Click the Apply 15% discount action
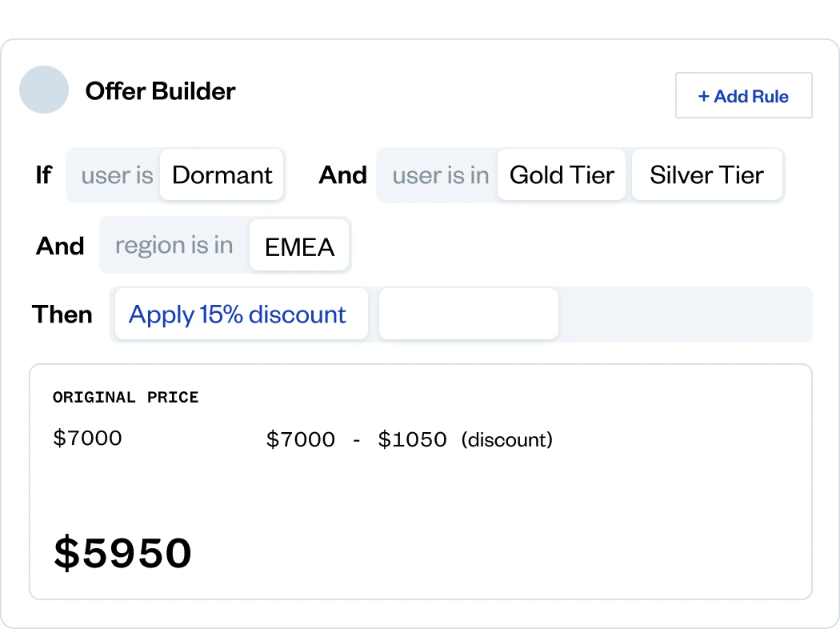Screen dimensions: 840x629 coord(239,314)
